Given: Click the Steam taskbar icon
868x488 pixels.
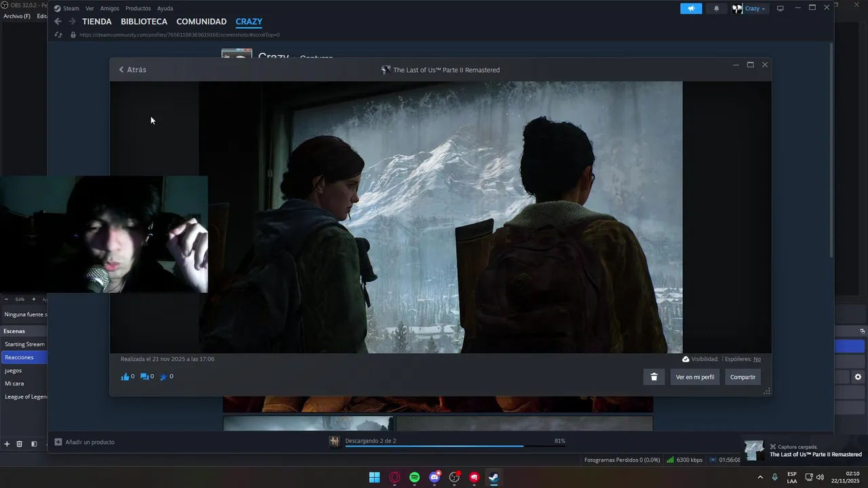Looking at the screenshot, I should click(494, 477).
